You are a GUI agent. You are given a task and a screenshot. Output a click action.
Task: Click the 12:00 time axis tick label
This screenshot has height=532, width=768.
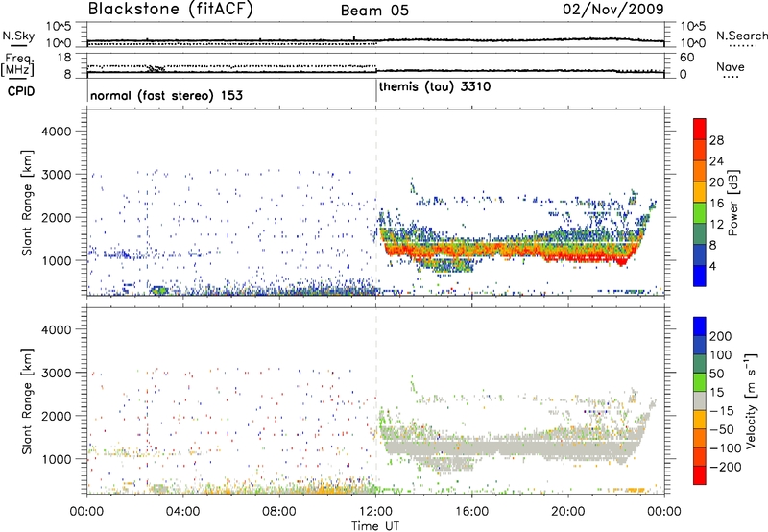375,512
